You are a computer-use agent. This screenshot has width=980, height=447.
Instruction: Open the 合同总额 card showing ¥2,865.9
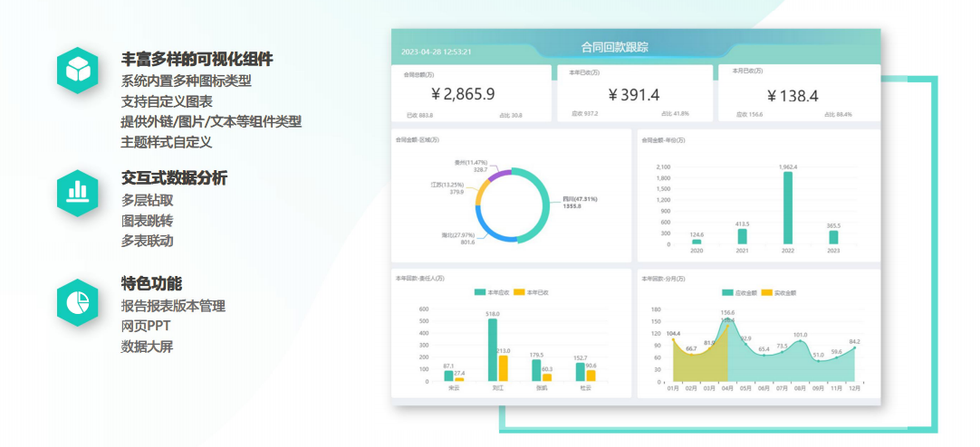pos(471,93)
